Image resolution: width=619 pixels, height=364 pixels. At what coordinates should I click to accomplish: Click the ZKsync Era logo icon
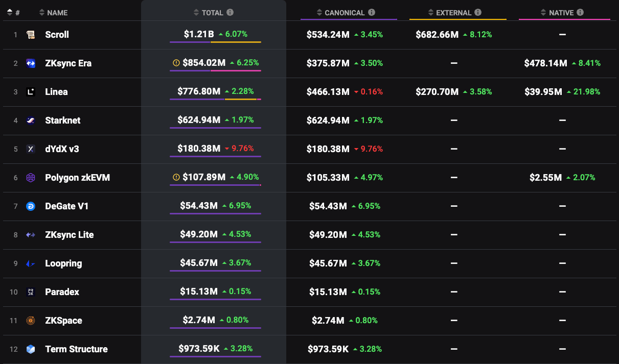tap(31, 63)
